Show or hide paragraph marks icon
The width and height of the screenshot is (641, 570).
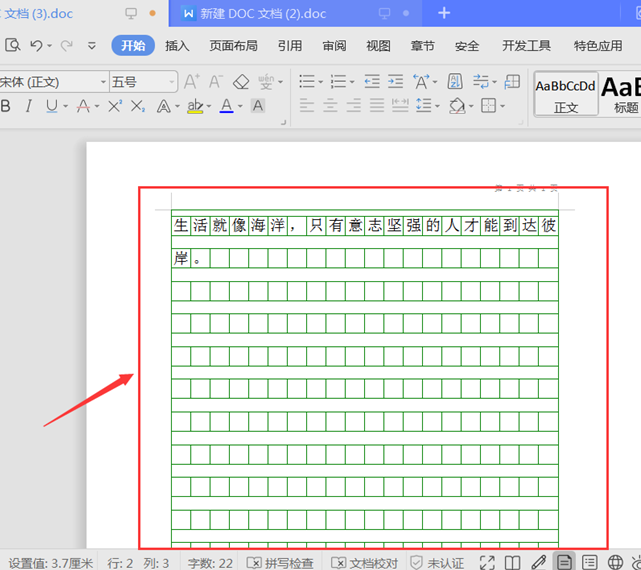(x=480, y=82)
